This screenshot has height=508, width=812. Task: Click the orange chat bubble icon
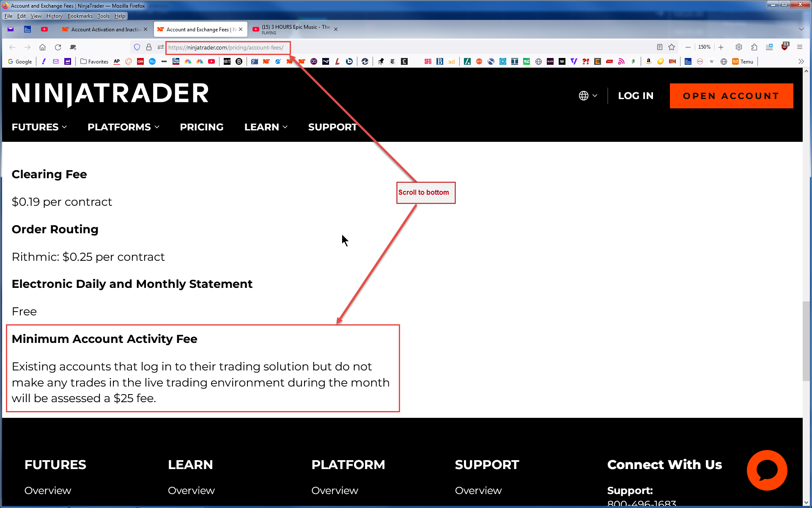point(766,470)
